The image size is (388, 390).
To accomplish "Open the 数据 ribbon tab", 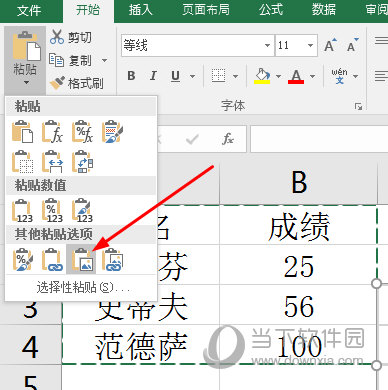I will 324,10.
